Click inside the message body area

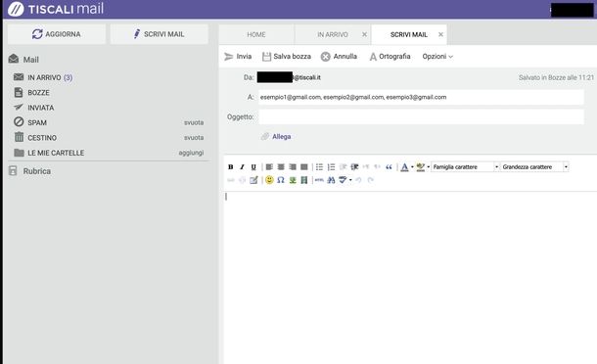[x=410, y=277]
